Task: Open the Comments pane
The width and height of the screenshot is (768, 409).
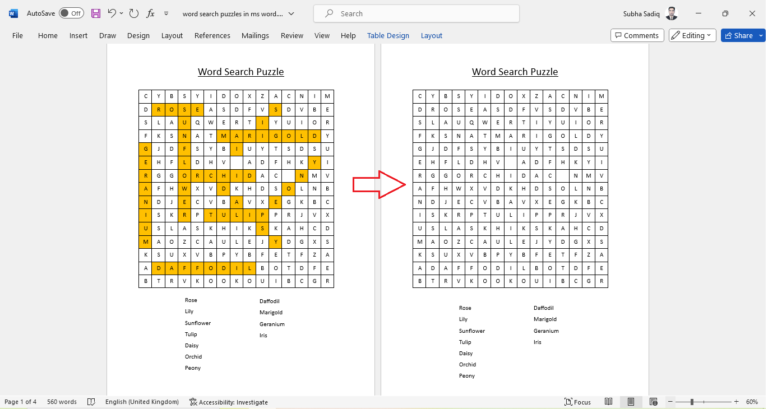Action: tap(637, 35)
